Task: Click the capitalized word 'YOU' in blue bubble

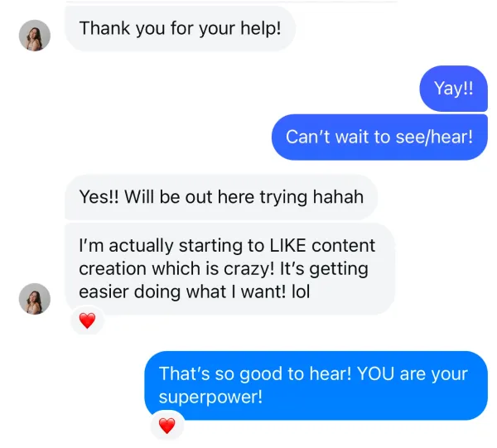Action: 376,373
